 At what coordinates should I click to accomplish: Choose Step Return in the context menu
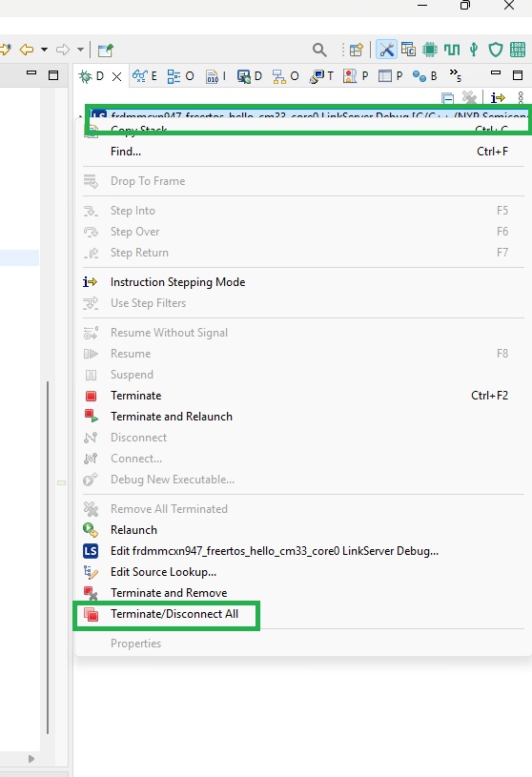coord(303,253)
